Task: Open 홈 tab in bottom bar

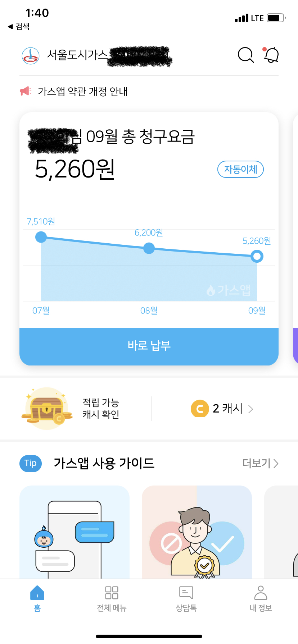Action: click(37, 598)
